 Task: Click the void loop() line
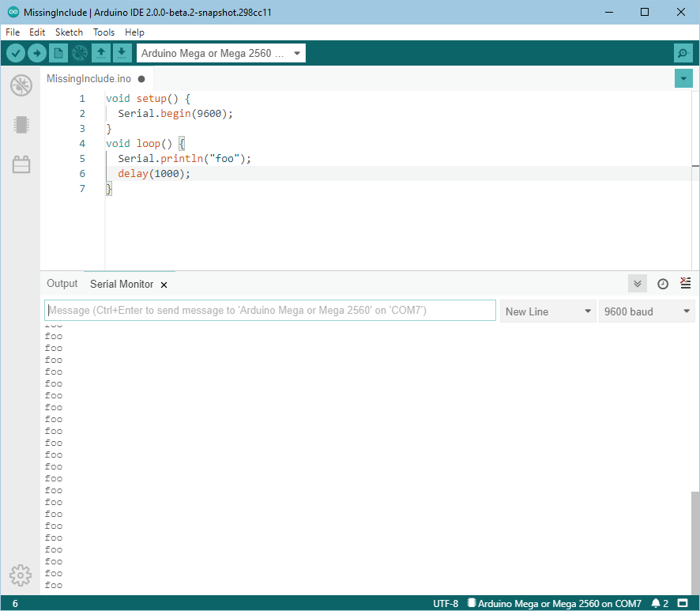[x=145, y=143]
